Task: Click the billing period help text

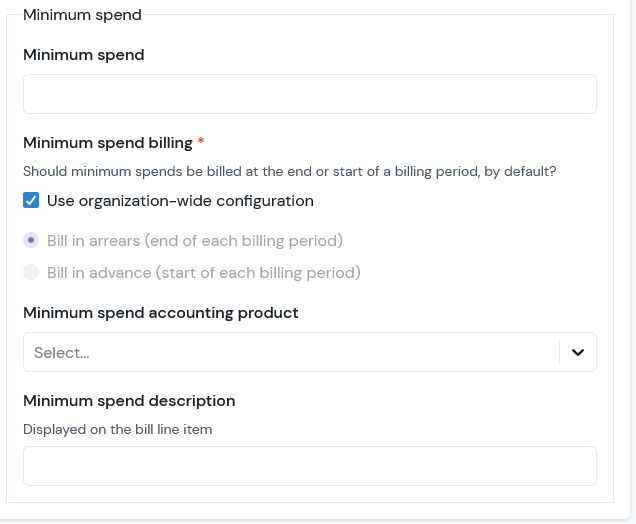Action: pyautogui.click(x=290, y=172)
